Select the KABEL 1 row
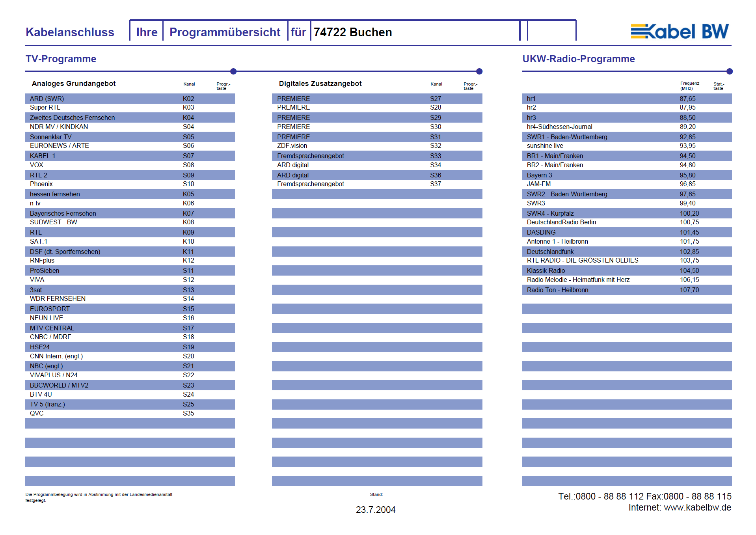This screenshot has width=756, height=535. (130, 156)
